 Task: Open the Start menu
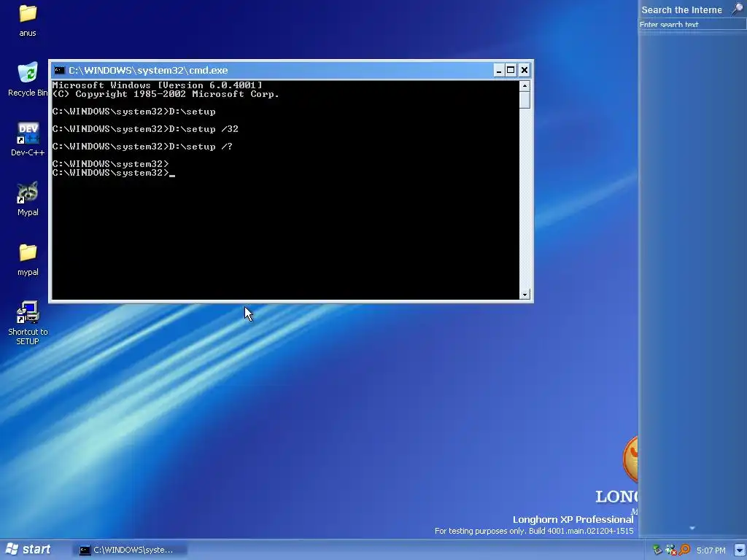[x=28, y=550]
